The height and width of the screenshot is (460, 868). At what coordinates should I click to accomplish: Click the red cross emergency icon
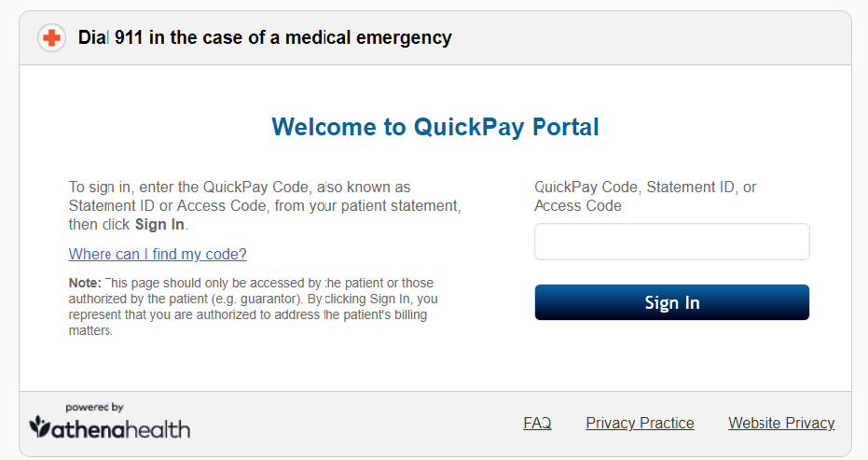(51, 38)
